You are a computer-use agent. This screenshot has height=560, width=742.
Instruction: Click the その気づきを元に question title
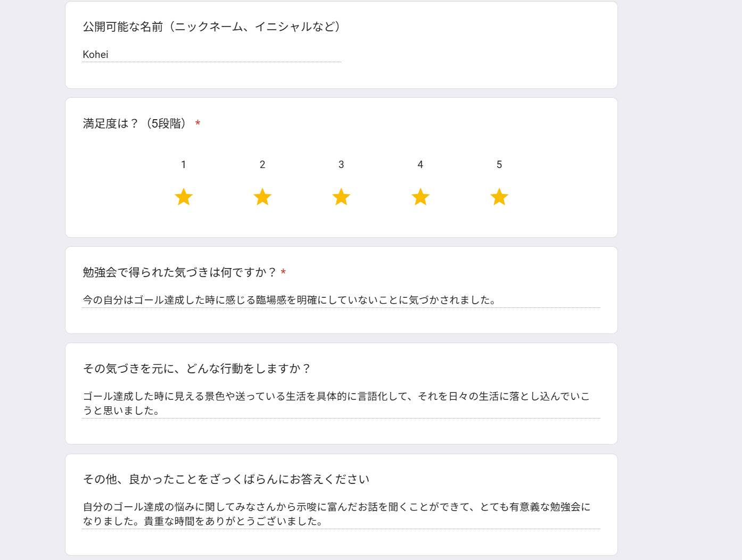tap(197, 369)
